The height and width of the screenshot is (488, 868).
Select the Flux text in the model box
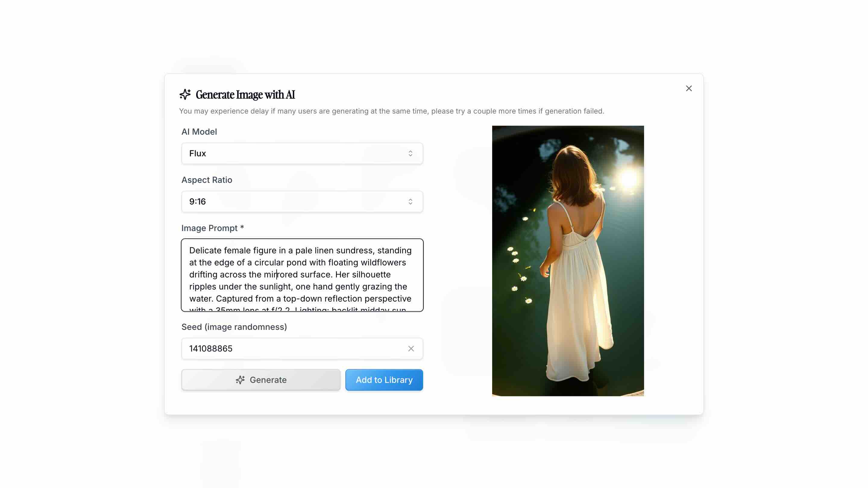(x=197, y=153)
